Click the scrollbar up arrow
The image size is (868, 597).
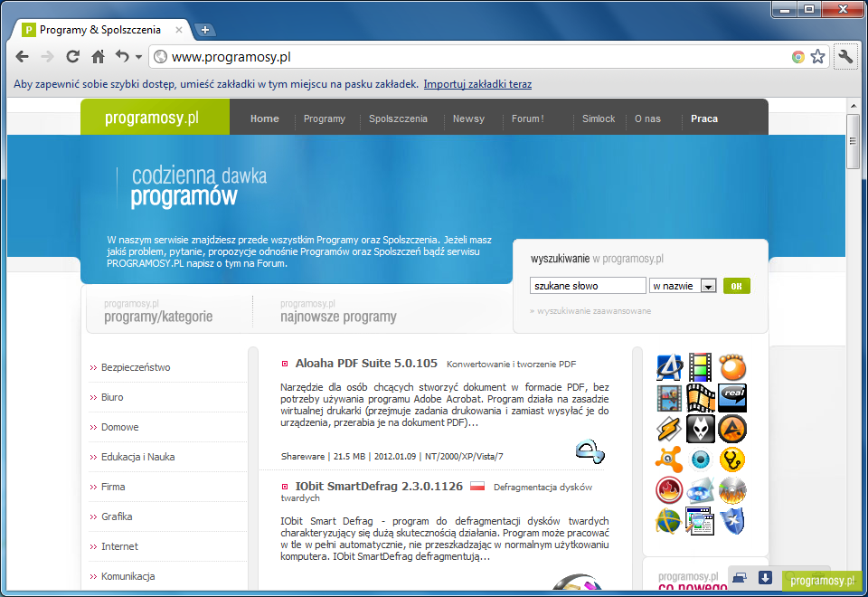(853, 105)
